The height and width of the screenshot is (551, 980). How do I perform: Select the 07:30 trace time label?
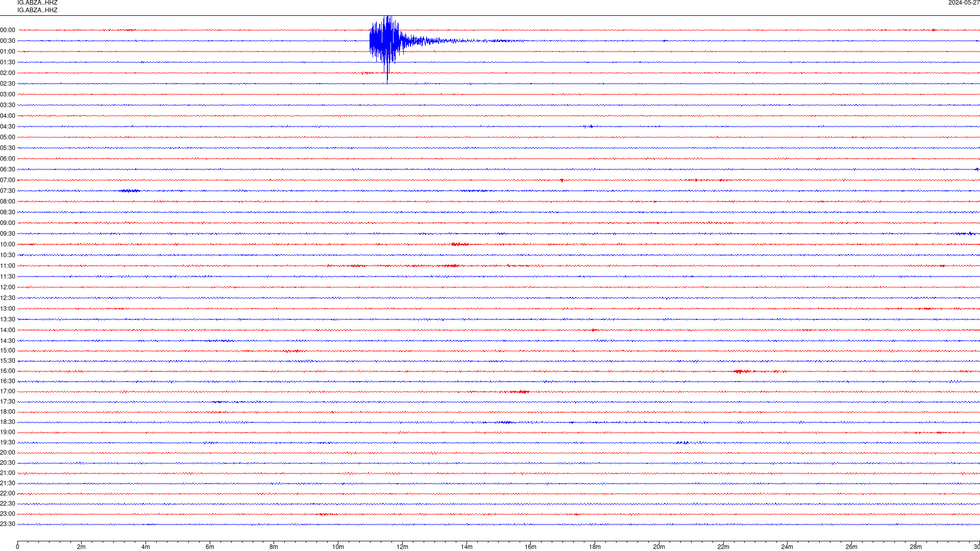tap(8, 191)
